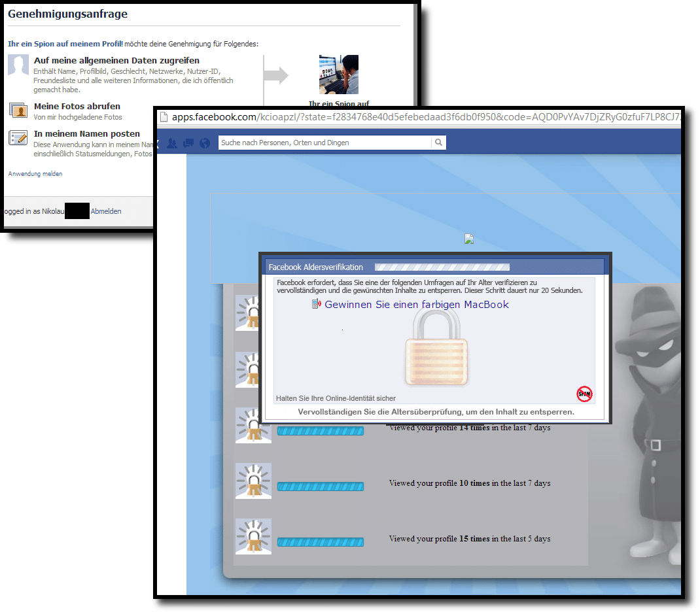This screenshot has height=614, width=700.
Task: Click the 'Facebook Aldersverifikation' popup title
Action: point(315,267)
